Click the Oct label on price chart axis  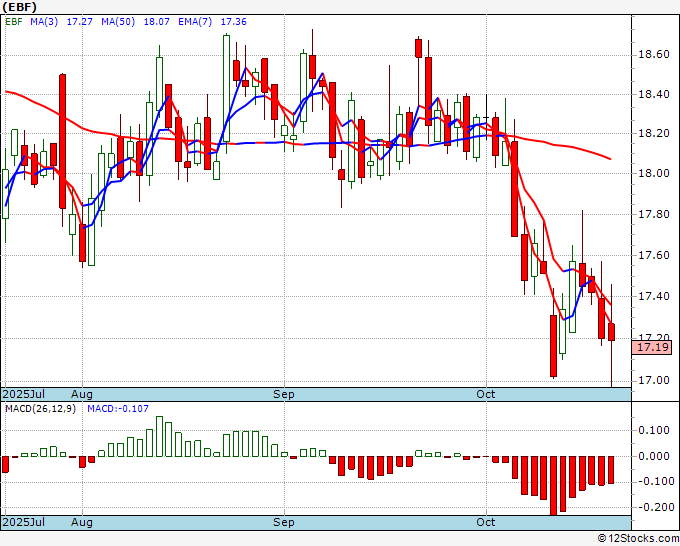click(486, 394)
